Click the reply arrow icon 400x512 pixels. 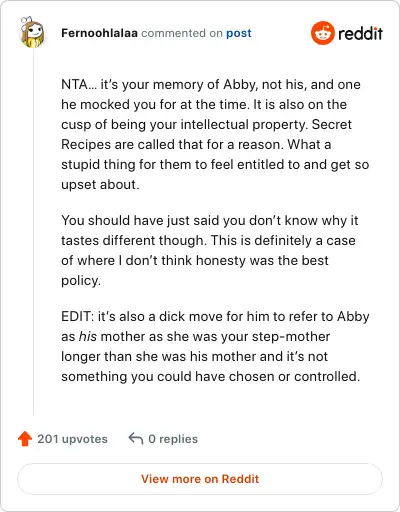136,439
